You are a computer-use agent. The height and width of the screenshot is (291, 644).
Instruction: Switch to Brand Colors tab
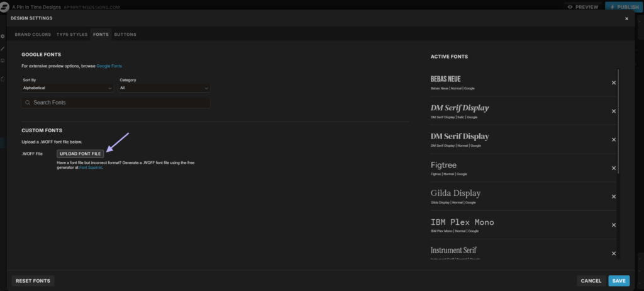33,34
